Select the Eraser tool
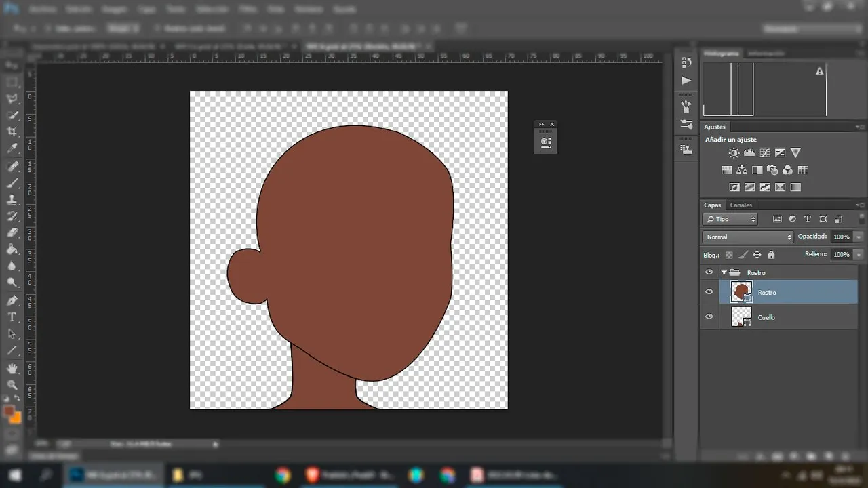The width and height of the screenshot is (868, 488). (12, 233)
